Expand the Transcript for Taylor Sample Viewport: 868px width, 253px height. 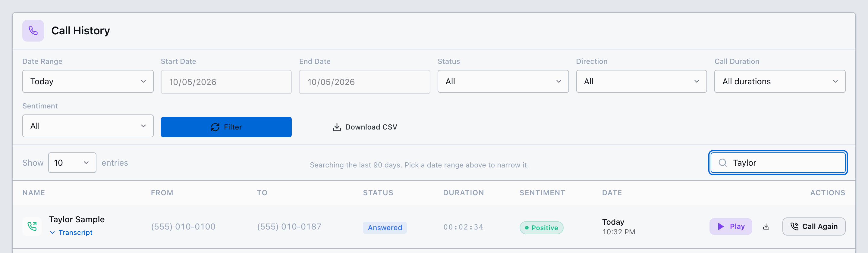71,233
